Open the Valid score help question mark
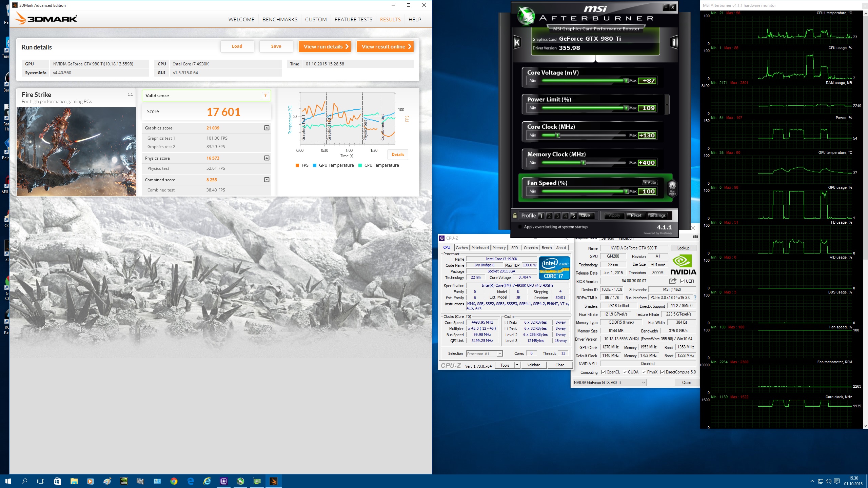868x488 pixels. click(265, 96)
